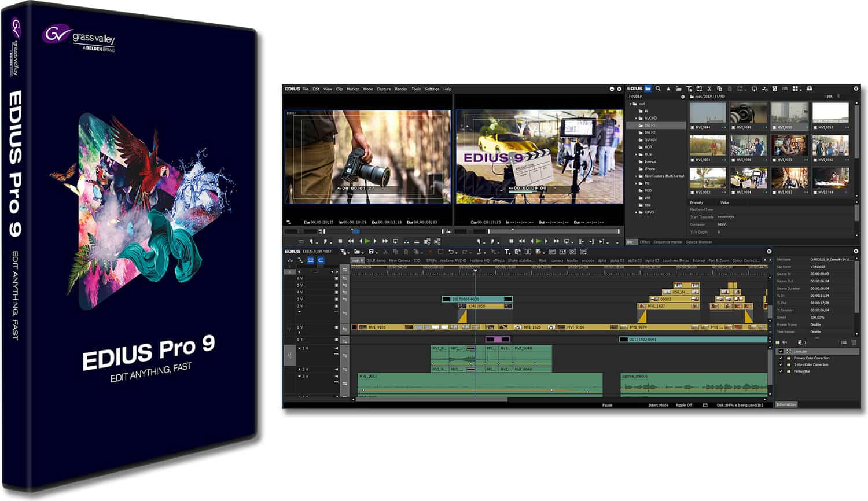The height and width of the screenshot is (501, 868).
Task: Uncheck the Motion Blur effect
Action: 781,372
